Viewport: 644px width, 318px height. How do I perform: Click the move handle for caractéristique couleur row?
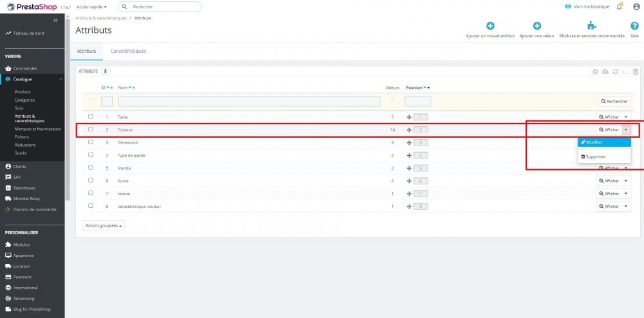409,207
